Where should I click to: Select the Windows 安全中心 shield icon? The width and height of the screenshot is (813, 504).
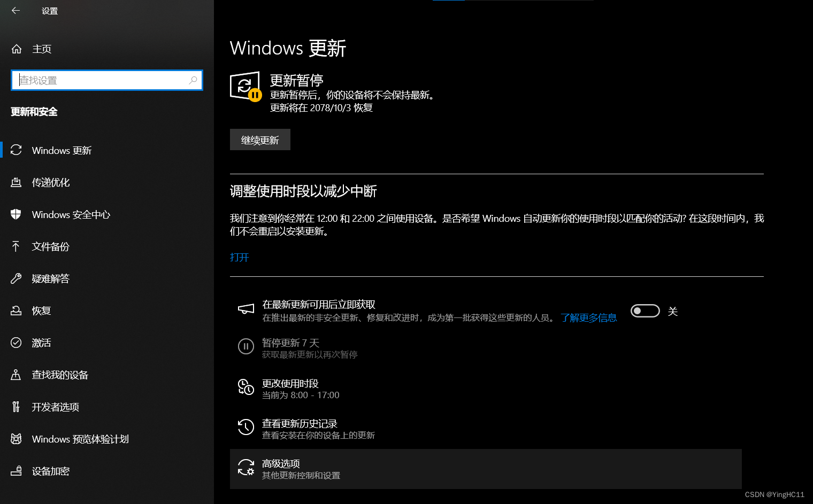pos(16,214)
